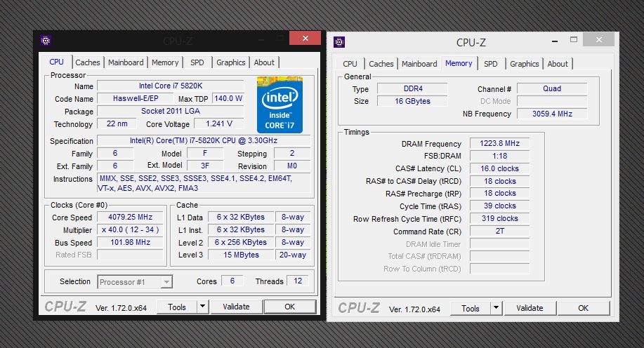Select Memory tab in right window
Screen dimensions: 644x348
click(x=459, y=63)
